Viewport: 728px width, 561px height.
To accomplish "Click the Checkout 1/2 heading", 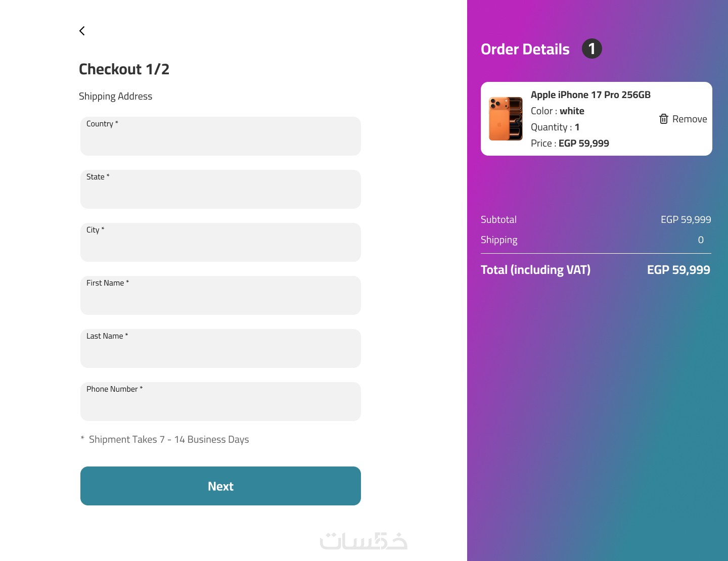I will [124, 69].
